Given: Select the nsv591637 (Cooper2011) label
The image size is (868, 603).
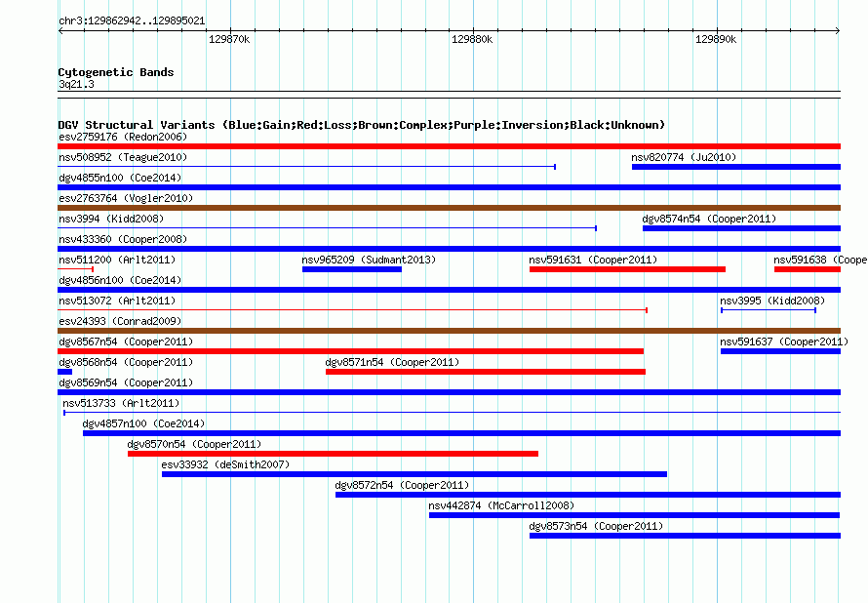Looking at the screenshot, I should (x=784, y=342).
